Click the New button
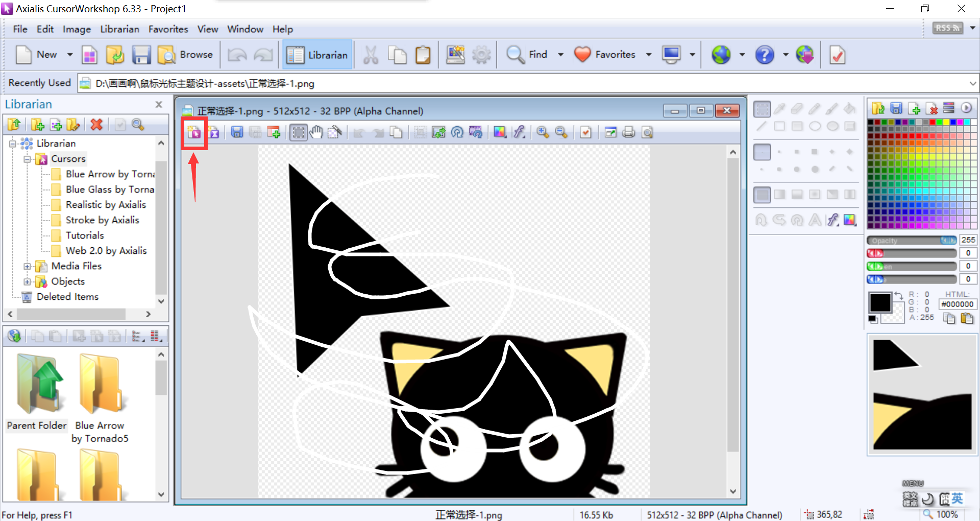The width and height of the screenshot is (980, 521). tap(37, 55)
